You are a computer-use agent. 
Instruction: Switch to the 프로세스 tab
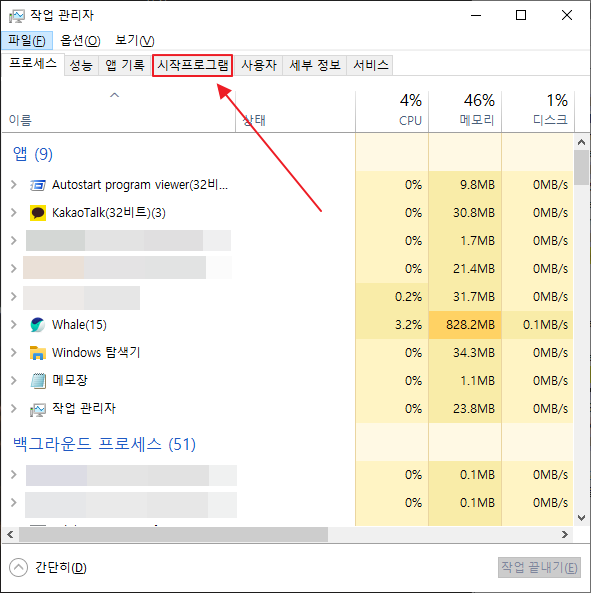coord(33,64)
